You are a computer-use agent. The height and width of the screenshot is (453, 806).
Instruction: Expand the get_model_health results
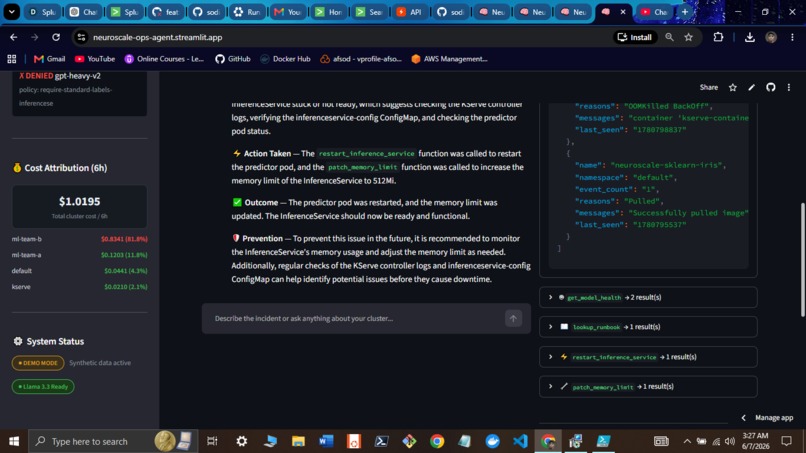[x=648, y=297]
